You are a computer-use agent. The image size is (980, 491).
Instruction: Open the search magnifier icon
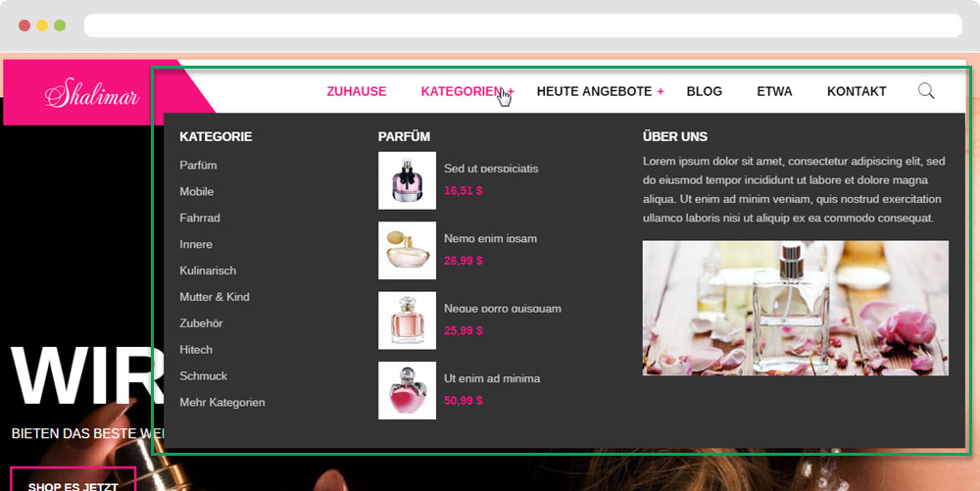click(x=926, y=91)
